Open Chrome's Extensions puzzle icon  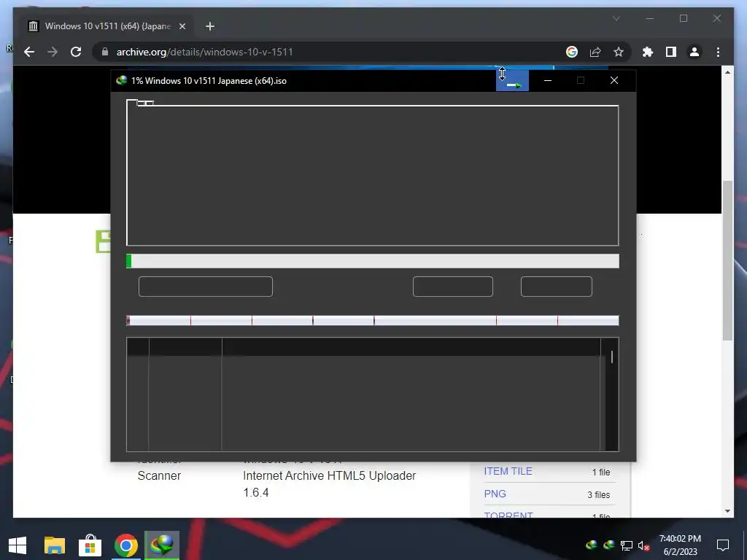[648, 52]
